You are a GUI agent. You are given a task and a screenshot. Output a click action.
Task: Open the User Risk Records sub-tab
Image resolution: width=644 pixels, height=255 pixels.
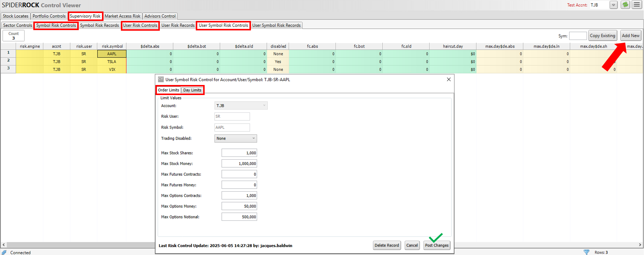[x=178, y=25]
